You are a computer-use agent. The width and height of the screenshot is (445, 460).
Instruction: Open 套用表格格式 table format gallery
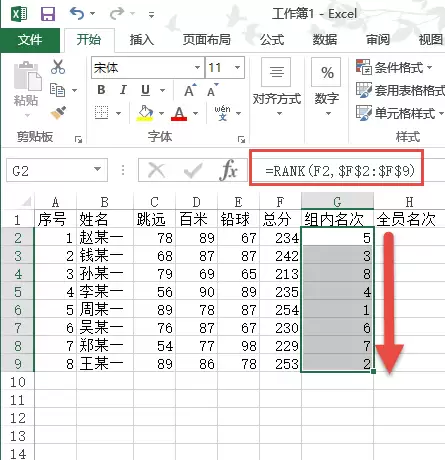400,90
